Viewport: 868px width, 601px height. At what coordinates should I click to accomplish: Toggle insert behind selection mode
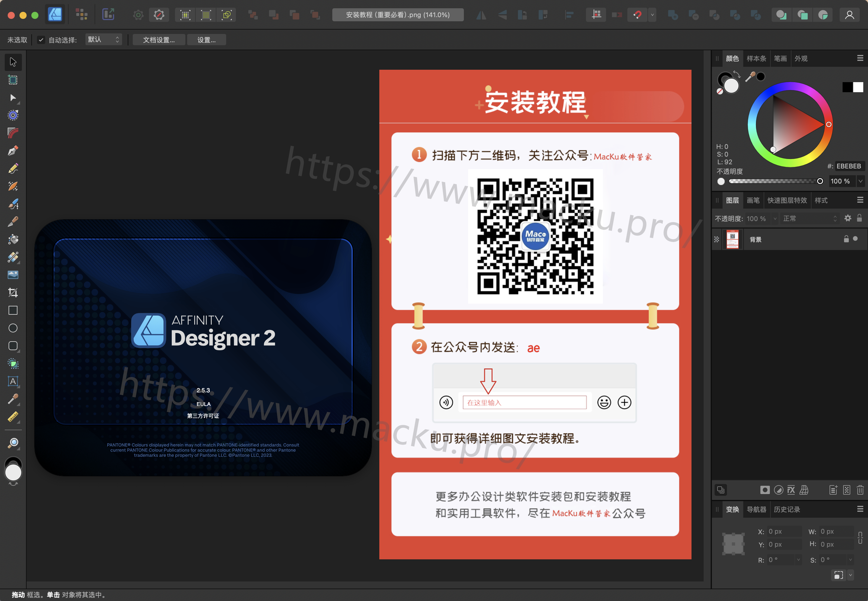point(781,15)
